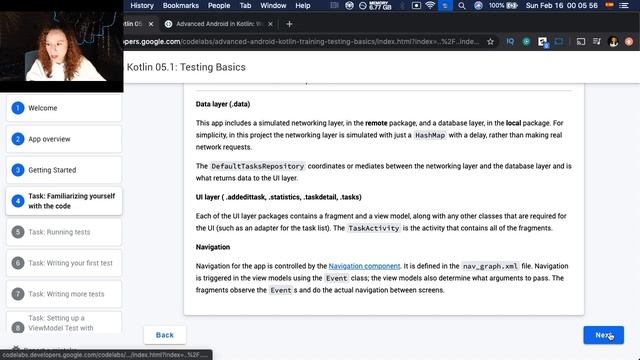This screenshot has height=360, width=640.
Task: Open the globe icon in menu bar
Action: pyautogui.click(x=349, y=5)
